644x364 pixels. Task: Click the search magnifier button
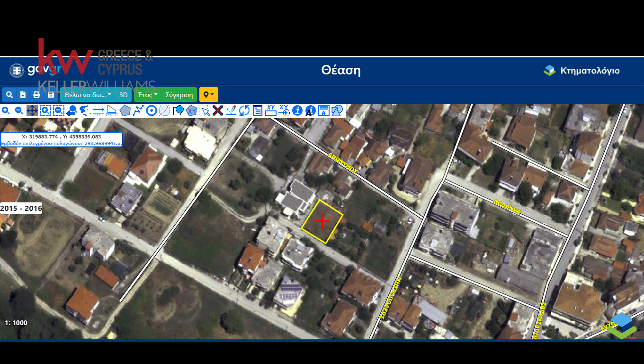point(9,95)
